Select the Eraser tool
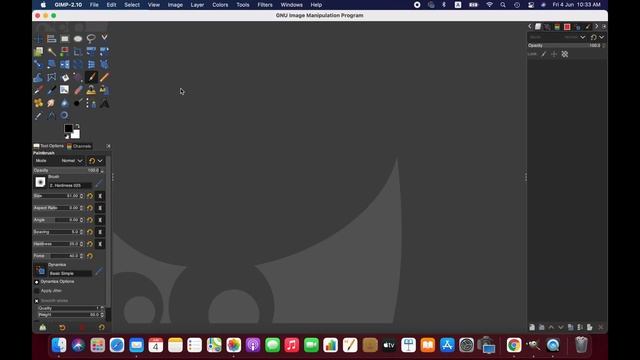Screen dimensions: 640x360 point(78,90)
